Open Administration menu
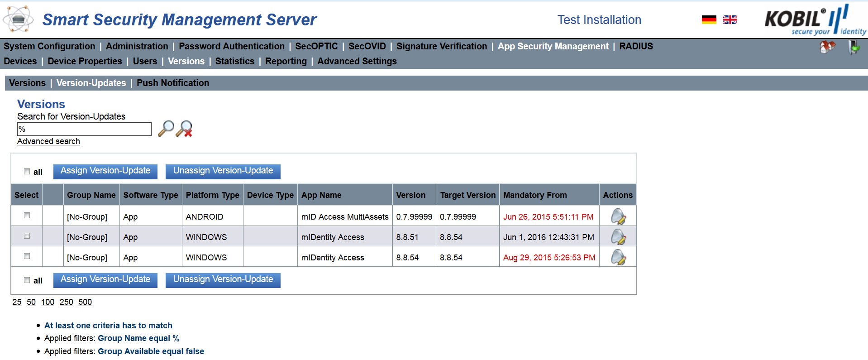This screenshot has height=360, width=868. (137, 46)
